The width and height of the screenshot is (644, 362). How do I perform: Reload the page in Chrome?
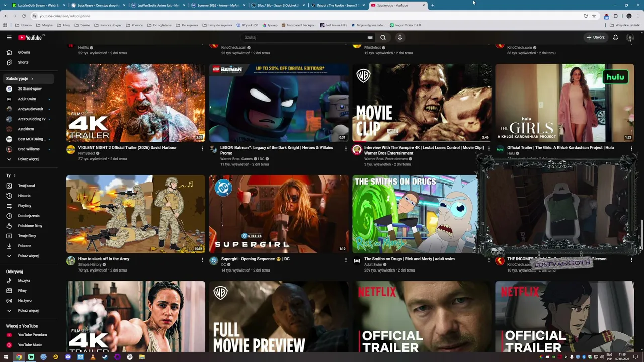pyautogui.click(x=24, y=16)
